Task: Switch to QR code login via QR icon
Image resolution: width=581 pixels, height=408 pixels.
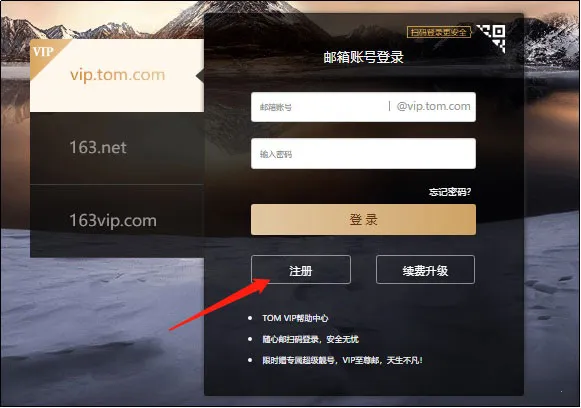Action: [492, 38]
